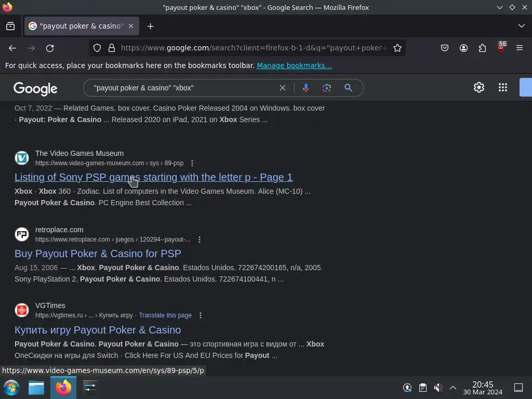Open Listing of Sony PSP games result
Viewport: 532px width, 399px height.
pos(153,177)
